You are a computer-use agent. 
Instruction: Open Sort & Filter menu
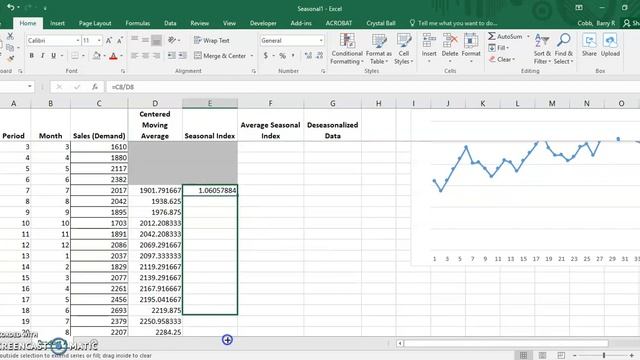[x=542, y=49]
